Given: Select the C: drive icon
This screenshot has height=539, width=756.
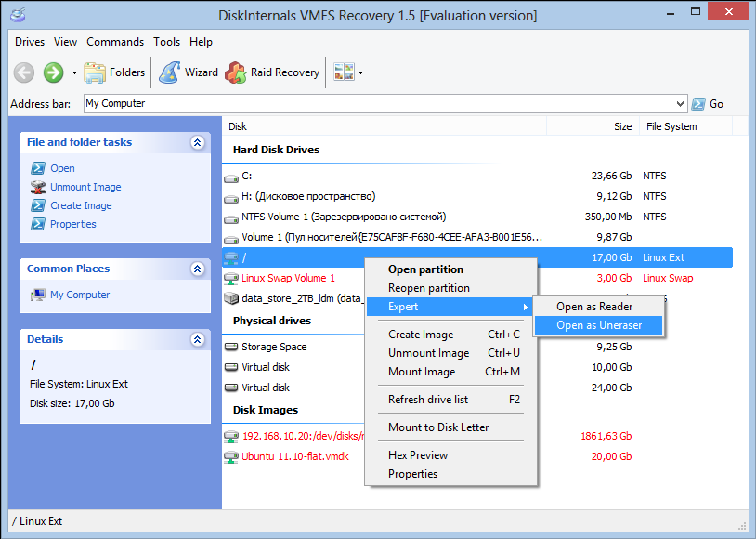Looking at the screenshot, I should tap(231, 178).
